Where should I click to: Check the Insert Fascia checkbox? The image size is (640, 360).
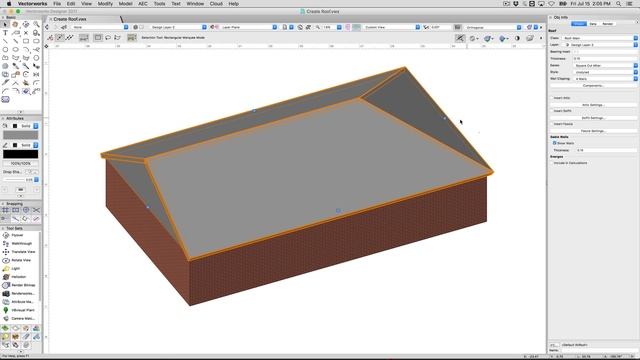(551, 124)
